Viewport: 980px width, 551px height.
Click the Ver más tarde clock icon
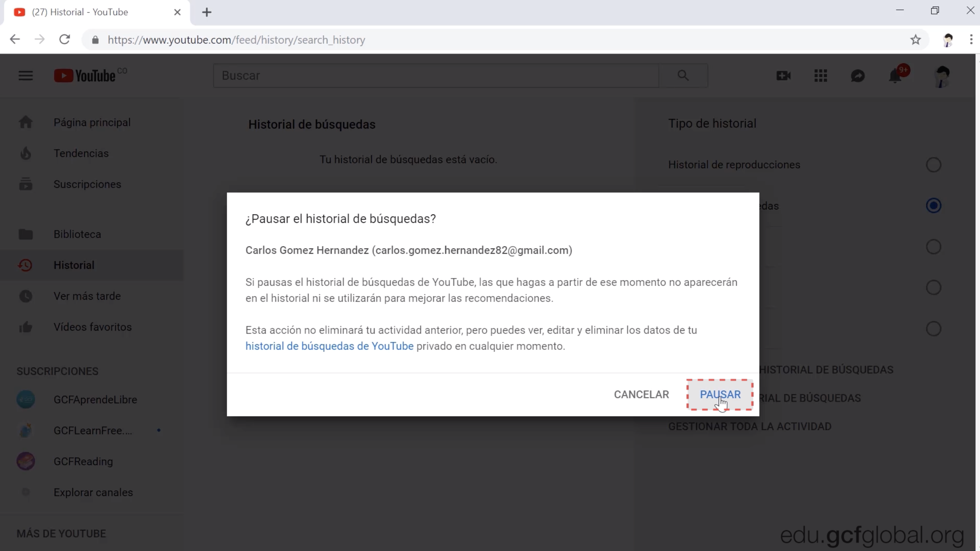point(26,296)
